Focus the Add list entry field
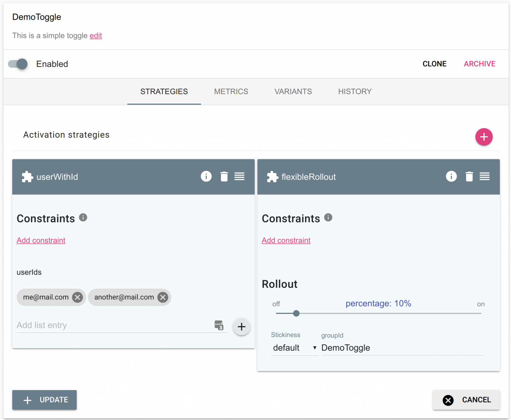 click(x=113, y=325)
